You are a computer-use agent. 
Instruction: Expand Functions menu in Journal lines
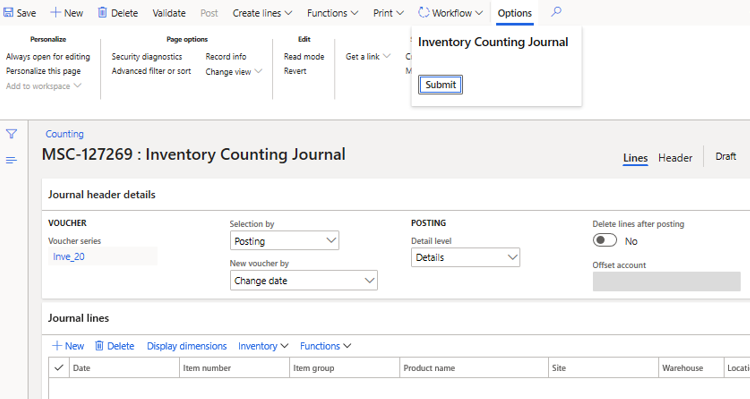(x=325, y=346)
